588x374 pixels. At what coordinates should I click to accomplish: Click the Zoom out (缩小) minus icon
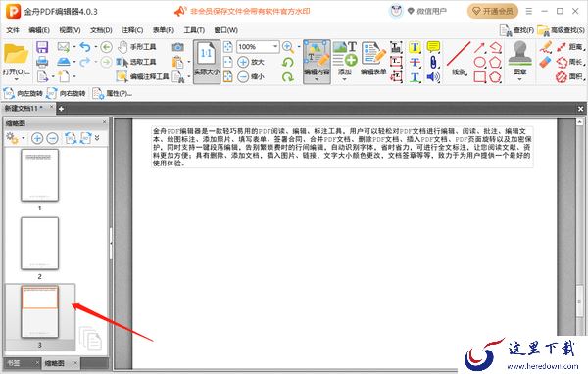pos(243,77)
